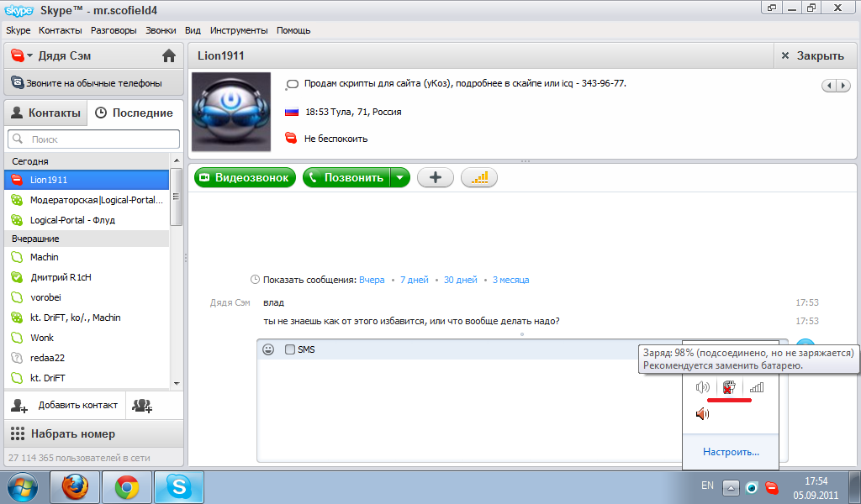Screen dimensions: 861x504
Task: Click the call quality signal icon
Action: [x=479, y=178]
